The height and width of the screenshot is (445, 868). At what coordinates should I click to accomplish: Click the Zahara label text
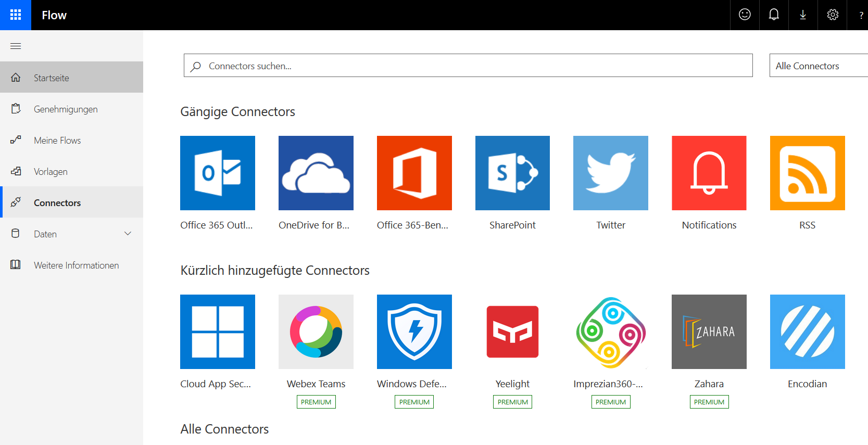[x=709, y=384]
